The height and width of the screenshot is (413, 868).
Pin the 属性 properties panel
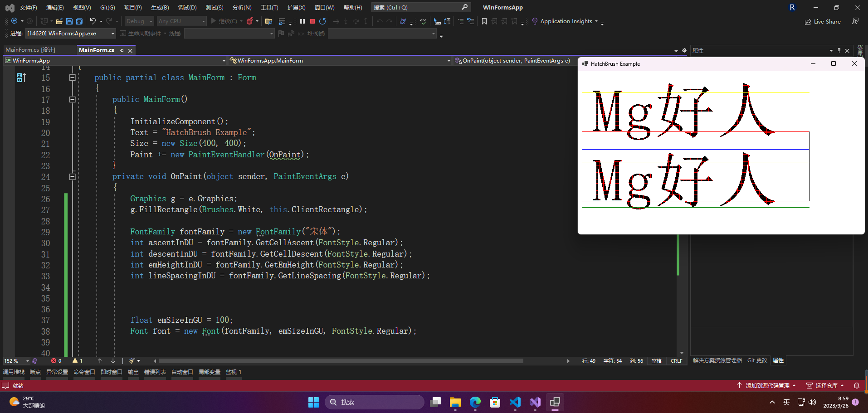[x=839, y=50]
